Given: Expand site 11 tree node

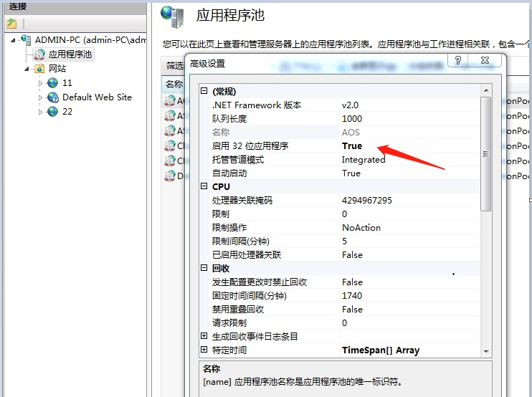Looking at the screenshot, I should coord(40,83).
